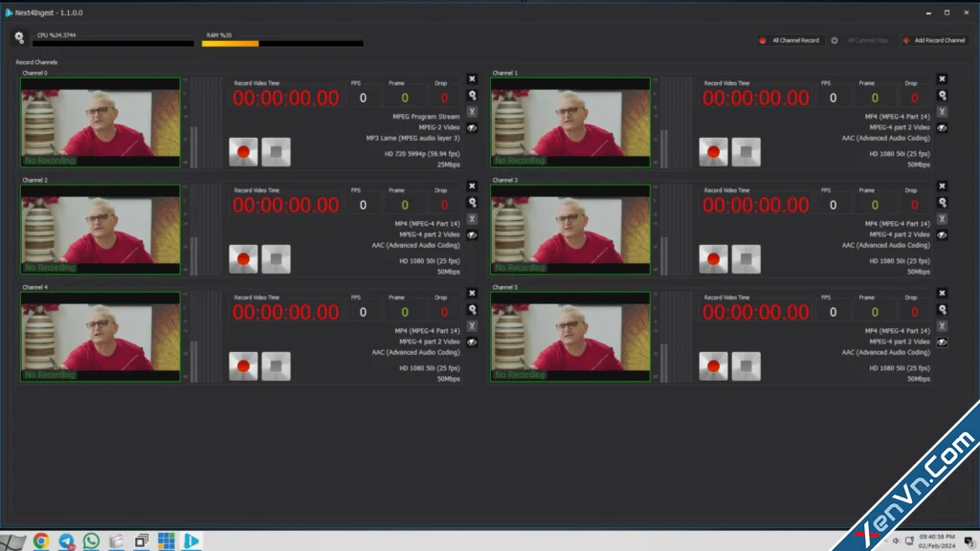Click the 25Mbps bitrate label in Channel 0
The image size is (980, 551).
click(449, 165)
